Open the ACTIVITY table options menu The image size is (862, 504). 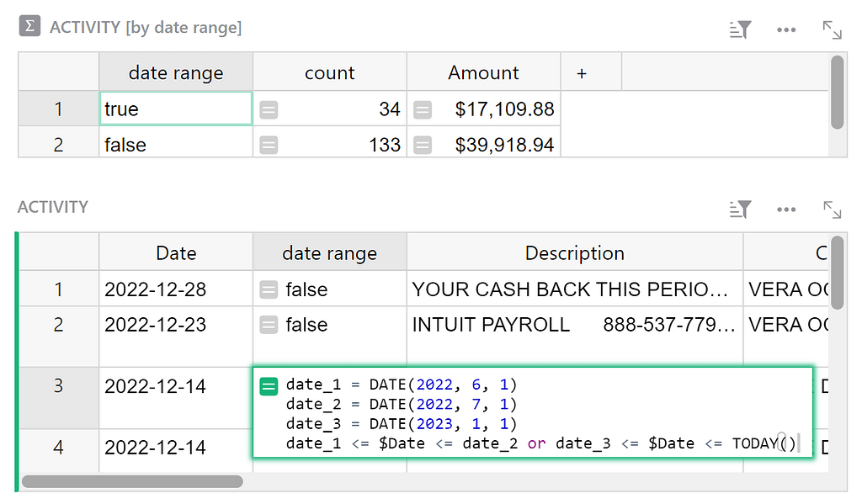click(x=786, y=209)
